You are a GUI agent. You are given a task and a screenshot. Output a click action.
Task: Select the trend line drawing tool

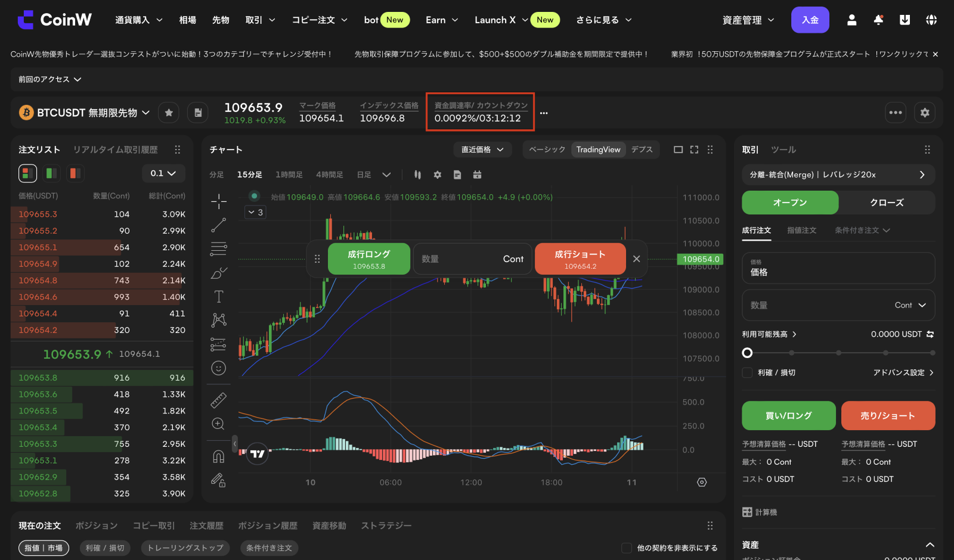(218, 225)
